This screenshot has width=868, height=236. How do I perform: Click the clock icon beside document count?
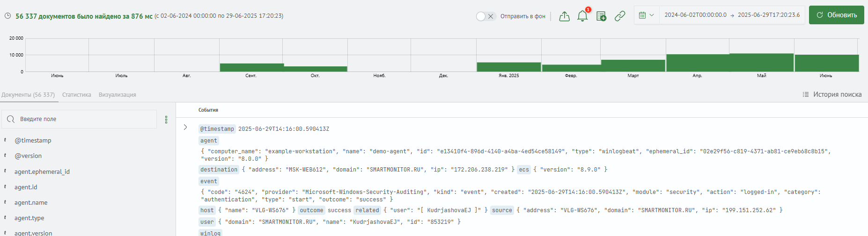[x=8, y=16]
